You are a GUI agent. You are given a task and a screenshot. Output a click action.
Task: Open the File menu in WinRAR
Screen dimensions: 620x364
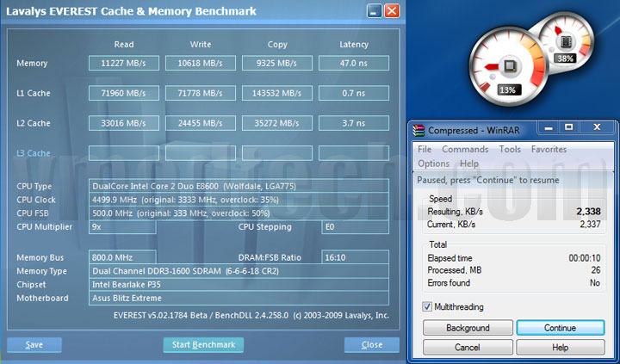[x=425, y=150]
